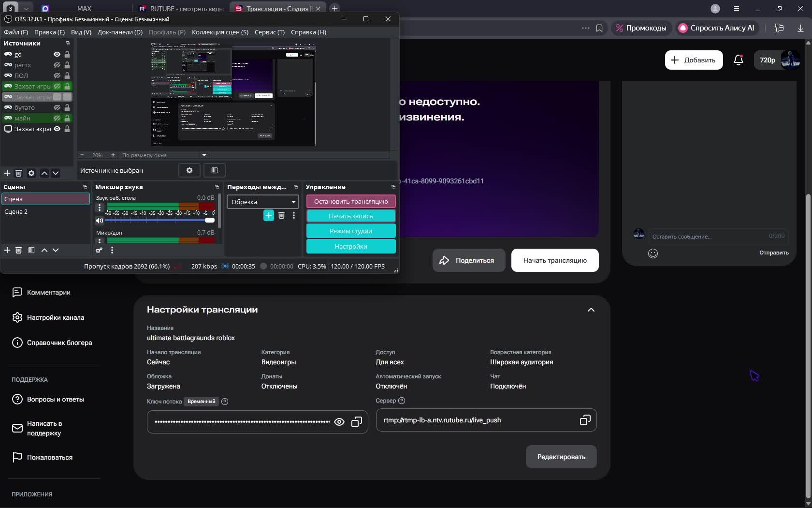The width and height of the screenshot is (812, 508).
Task: Add a new source with plus icon
Action: click(x=7, y=173)
